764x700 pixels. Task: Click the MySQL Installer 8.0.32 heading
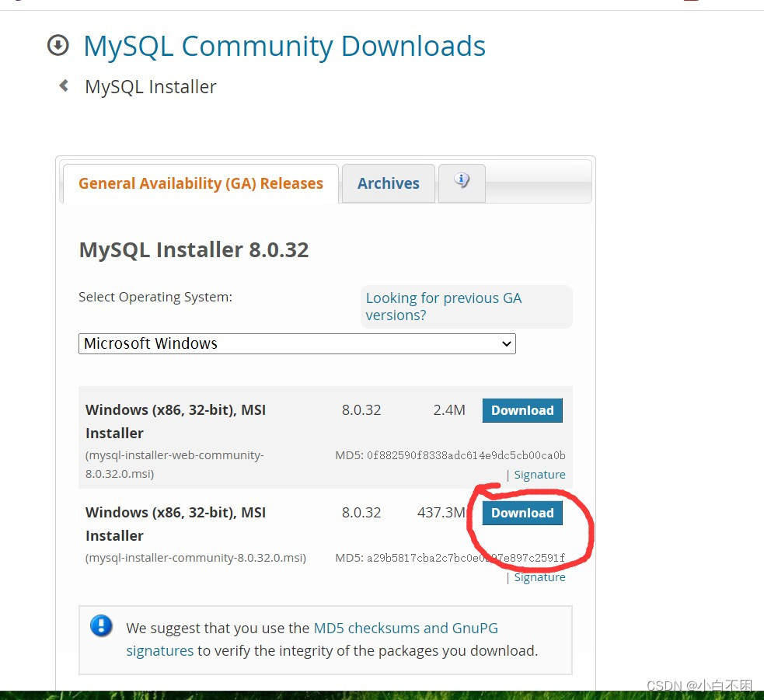click(194, 250)
